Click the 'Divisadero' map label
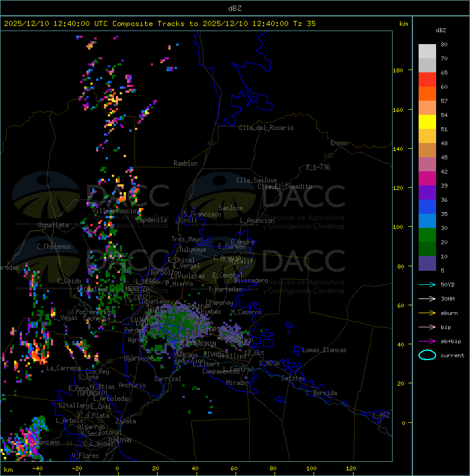The image size is (470, 476). tap(251, 280)
